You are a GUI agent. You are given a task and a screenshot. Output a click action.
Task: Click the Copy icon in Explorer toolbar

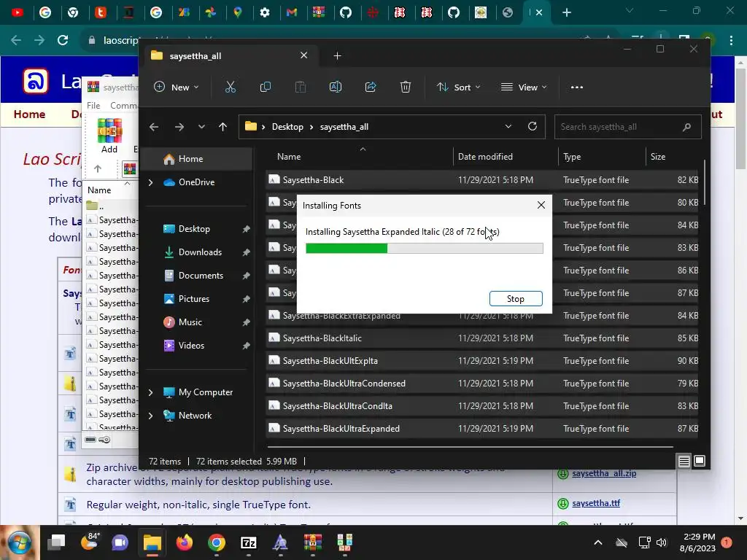(266, 87)
